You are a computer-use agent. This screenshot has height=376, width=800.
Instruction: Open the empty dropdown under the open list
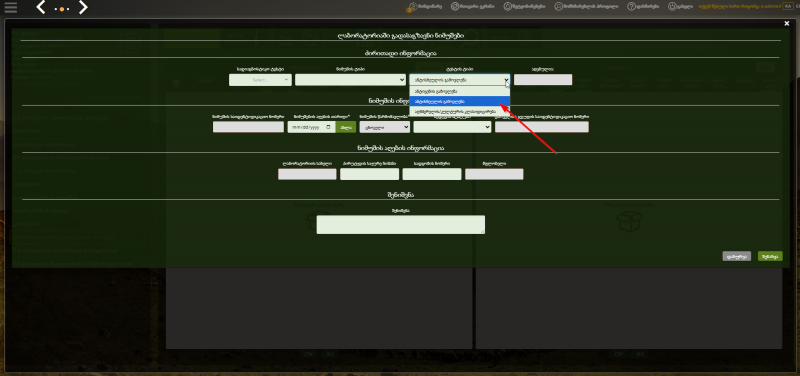coord(452,127)
